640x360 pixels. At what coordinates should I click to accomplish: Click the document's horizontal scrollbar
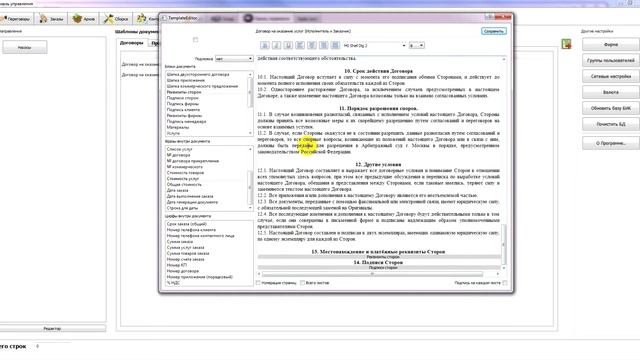pyautogui.click(x=378, y=274)
